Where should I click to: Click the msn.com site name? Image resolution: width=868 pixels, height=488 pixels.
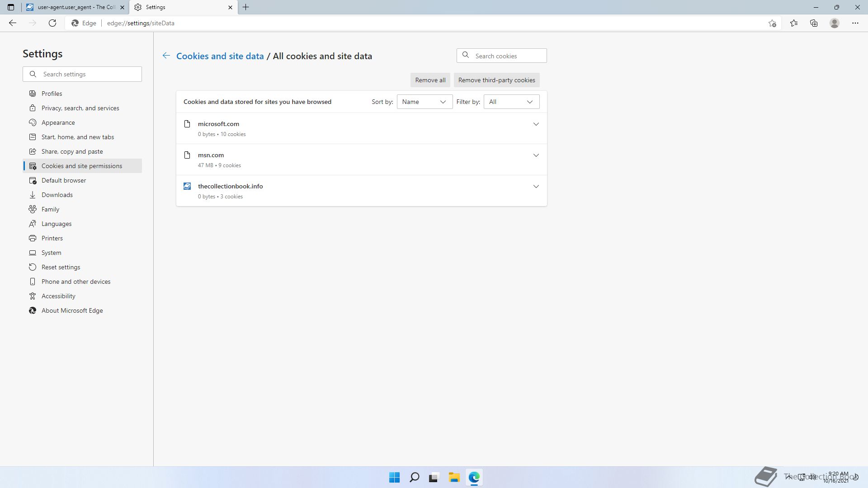coord(211,155)
